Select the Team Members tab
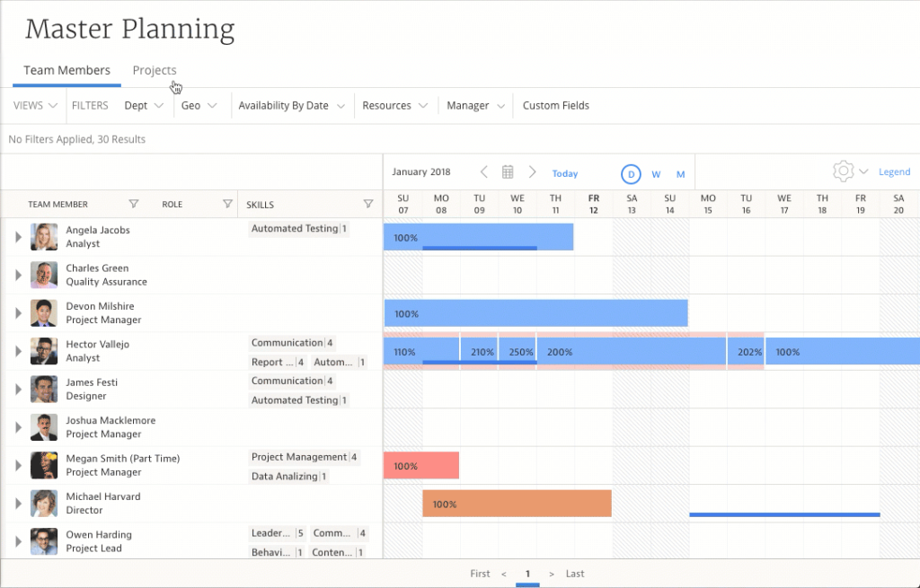 [x=67, y=71]
